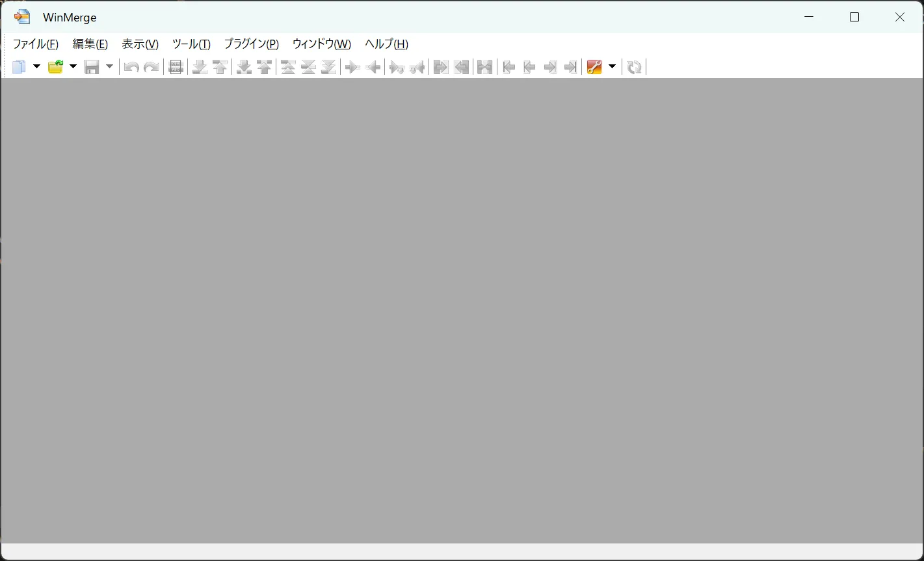The width and height of the screenshot is (924, 561).
Task: Select the view whitespace toolbar icon
Action: [x=176, y=66]
